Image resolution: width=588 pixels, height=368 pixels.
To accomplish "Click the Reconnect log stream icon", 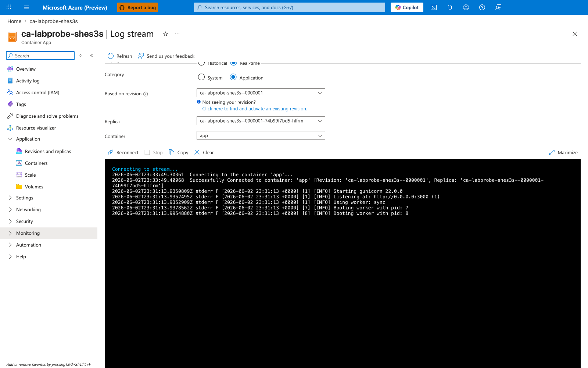I will (x=110, y=152).
